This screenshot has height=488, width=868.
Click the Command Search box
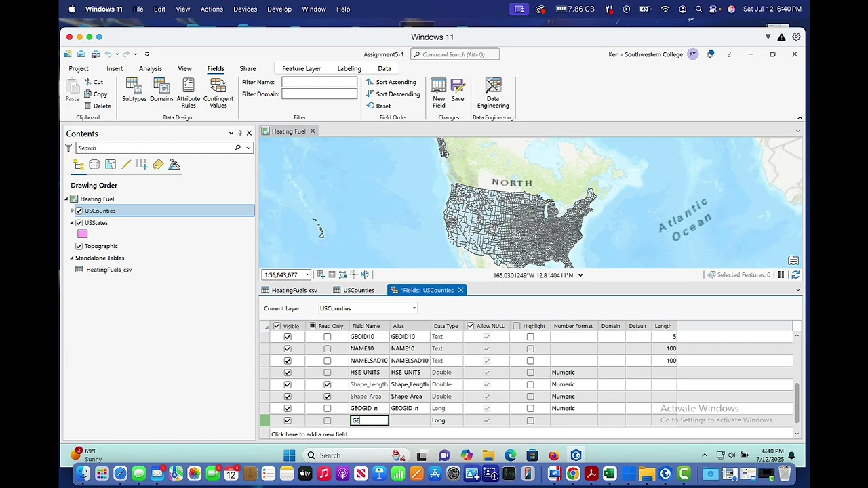click(455, 54)
